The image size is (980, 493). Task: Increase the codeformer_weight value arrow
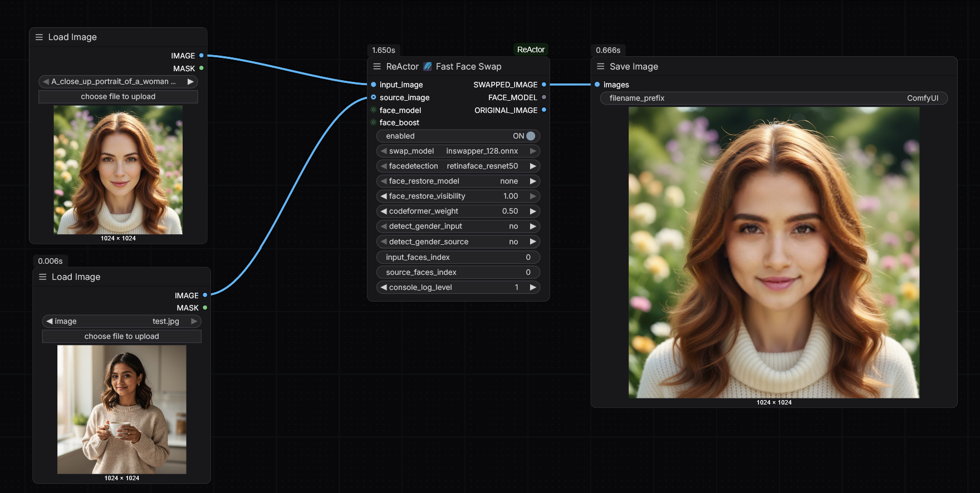coord(533,211)
